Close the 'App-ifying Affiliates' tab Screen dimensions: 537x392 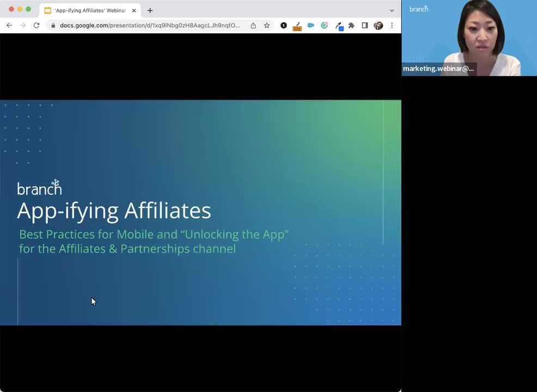[x=134, y=10]
